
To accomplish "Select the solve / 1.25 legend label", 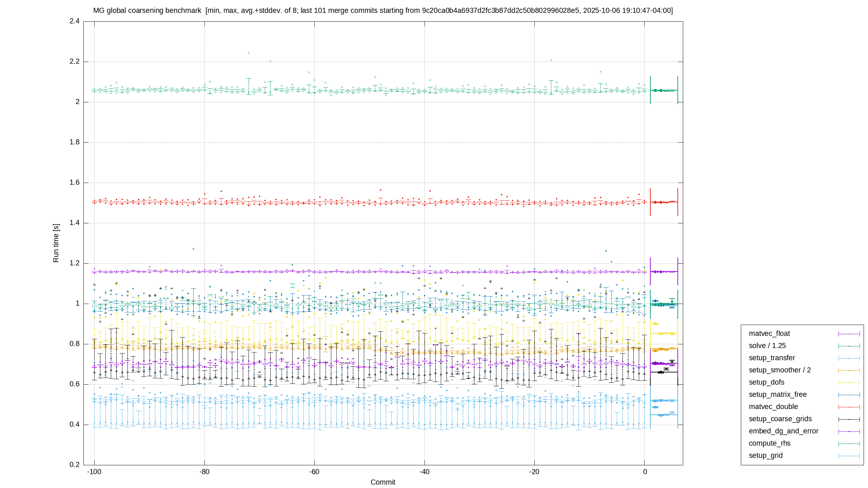I will [767, 346].
